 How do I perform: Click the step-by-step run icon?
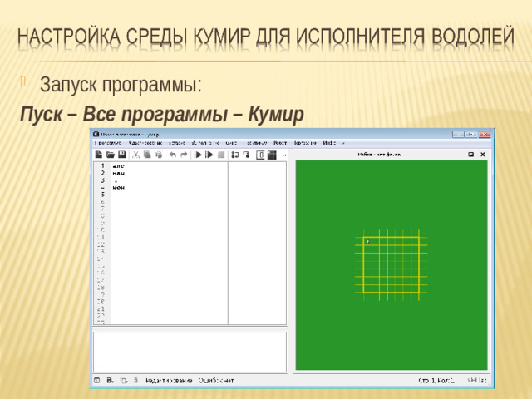click(x=209, y=155)
